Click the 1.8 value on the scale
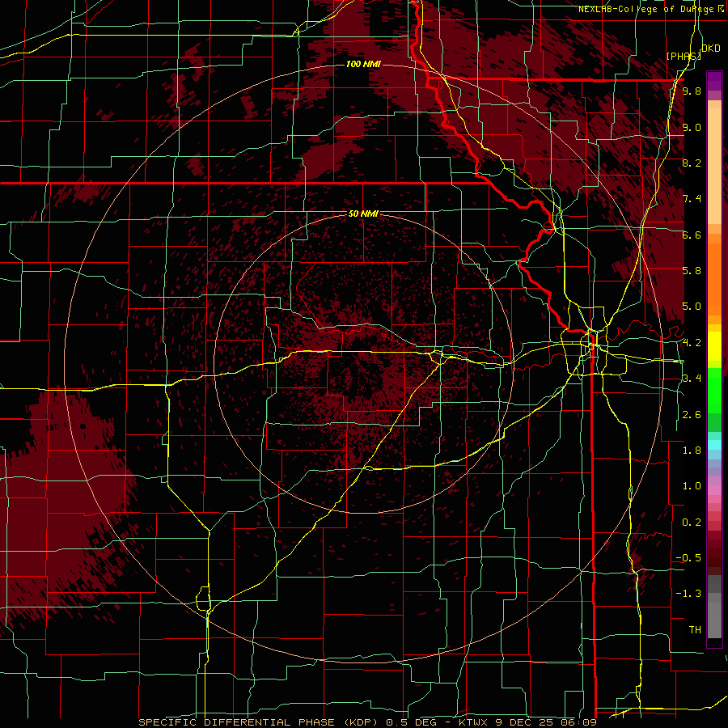Image resolution: width=728 pixels, height=728 pixels. tap(692, 451)
